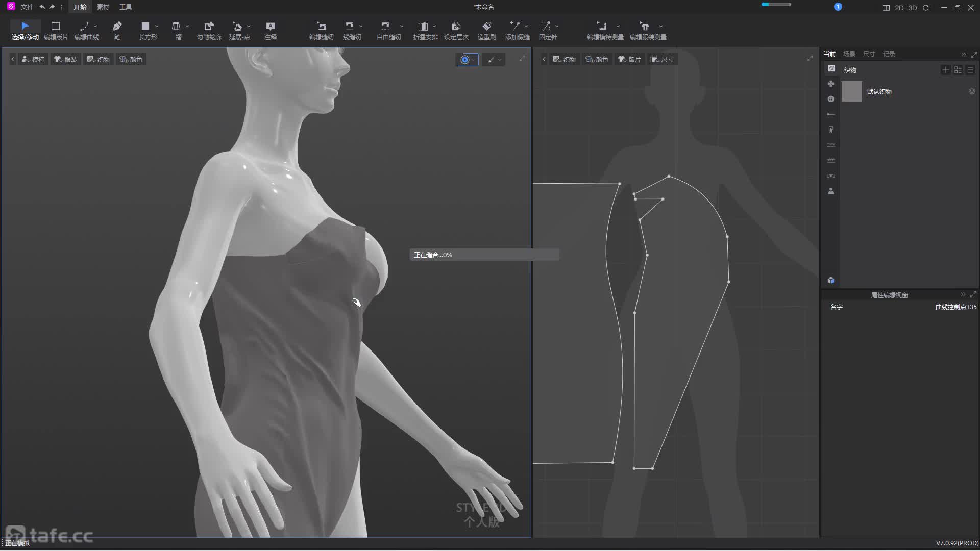Click the 服装 button in 3D viewport
The height and width of the screenshot is (551, 980).
click(66, 59)
